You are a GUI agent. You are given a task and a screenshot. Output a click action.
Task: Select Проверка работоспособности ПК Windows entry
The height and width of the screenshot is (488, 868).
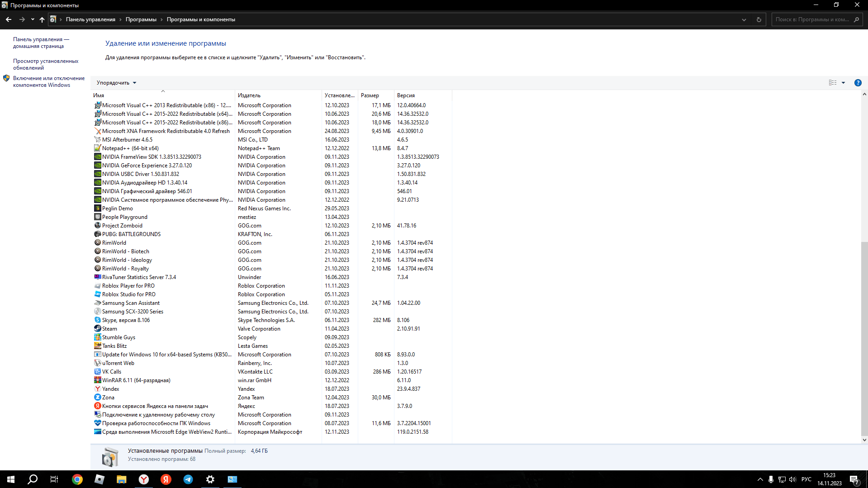coord(271,423)
